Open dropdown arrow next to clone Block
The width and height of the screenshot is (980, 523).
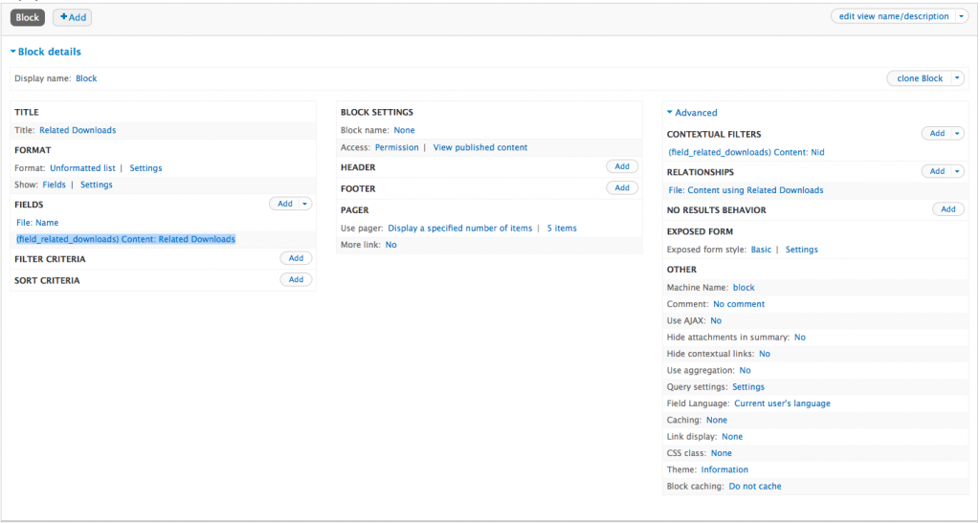957,78
